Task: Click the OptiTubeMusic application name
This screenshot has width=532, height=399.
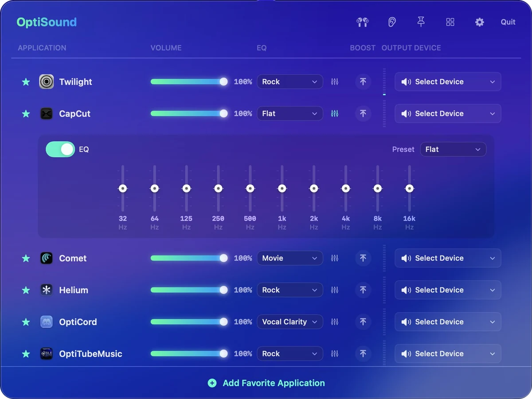Action: tap(90, 354)
